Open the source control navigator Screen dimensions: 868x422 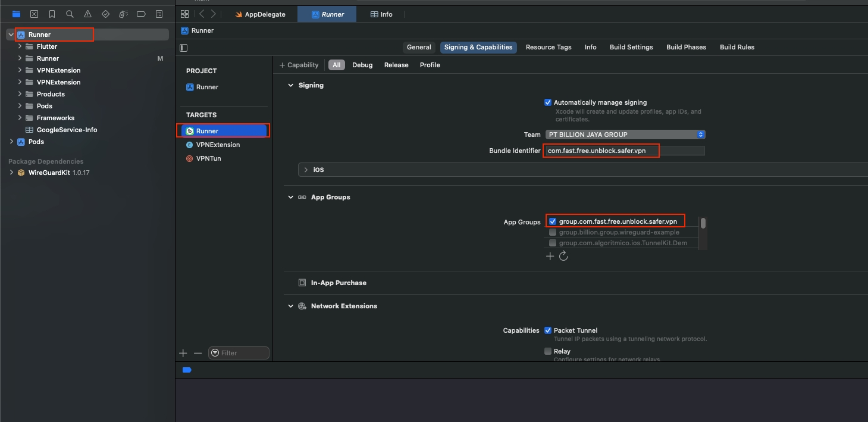point(34,14)
